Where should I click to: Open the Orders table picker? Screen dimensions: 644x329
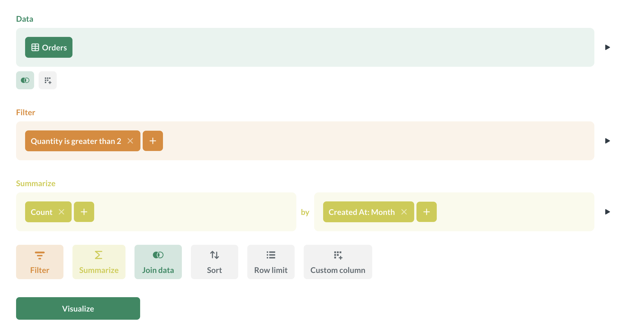tap(49, 47)
